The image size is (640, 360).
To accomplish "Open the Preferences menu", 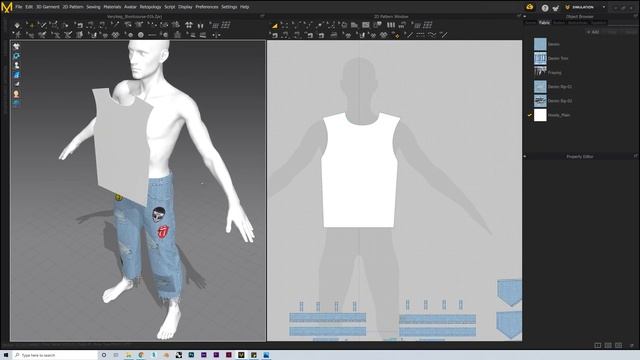I will pyautogui.click(x=207, y=7).
